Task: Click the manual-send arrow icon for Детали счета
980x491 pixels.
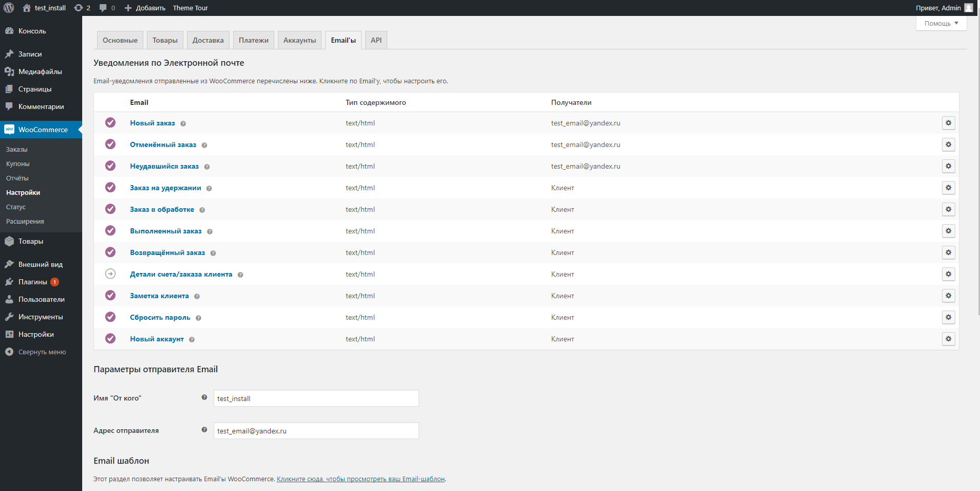Action: point(110,274)
